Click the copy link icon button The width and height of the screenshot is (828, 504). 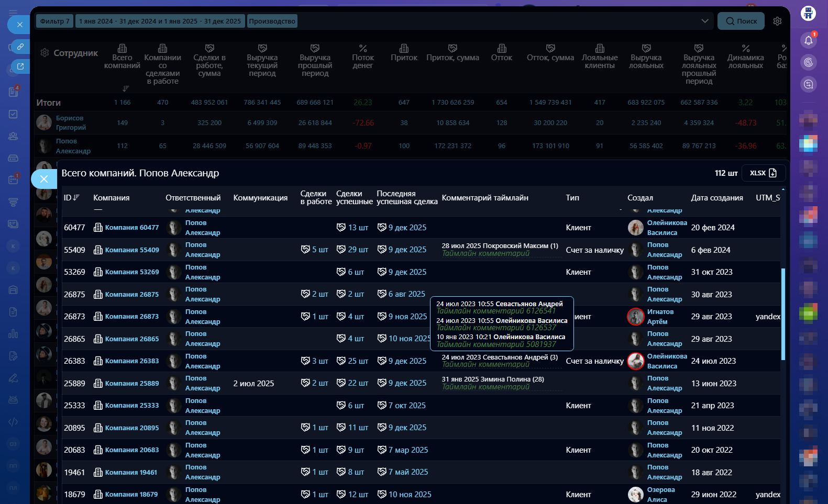(x=20, y=47)
